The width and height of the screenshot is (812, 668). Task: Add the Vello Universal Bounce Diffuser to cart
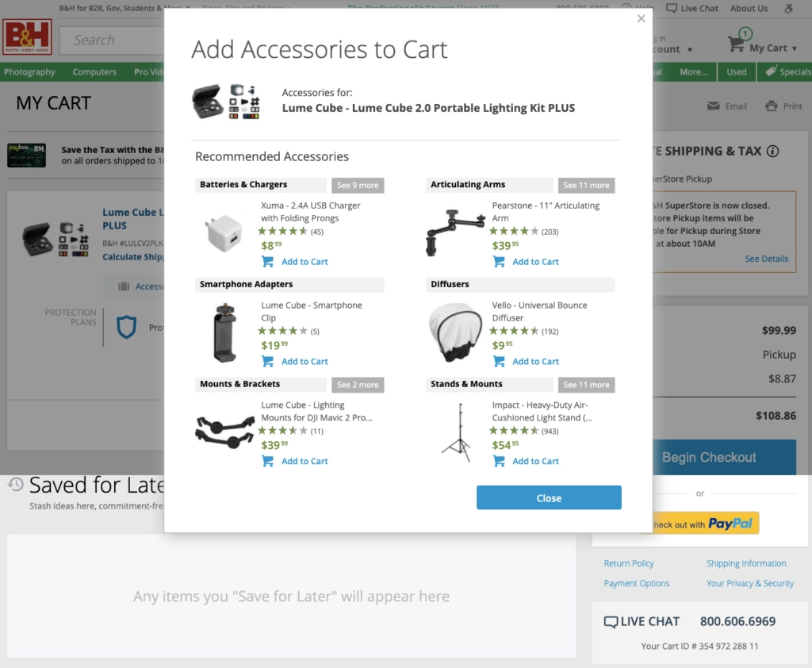tap(526, 361)
